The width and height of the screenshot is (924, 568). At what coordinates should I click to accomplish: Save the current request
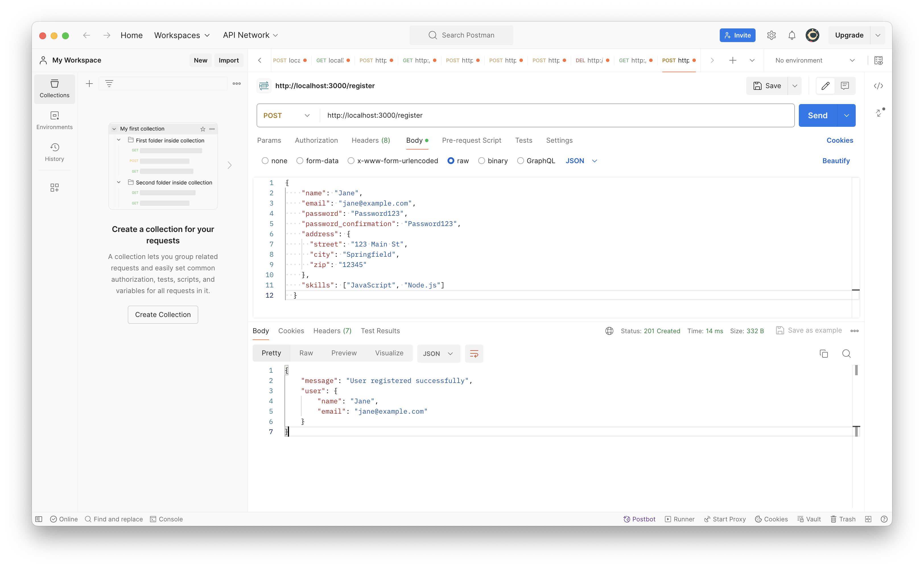coord(768,86)
